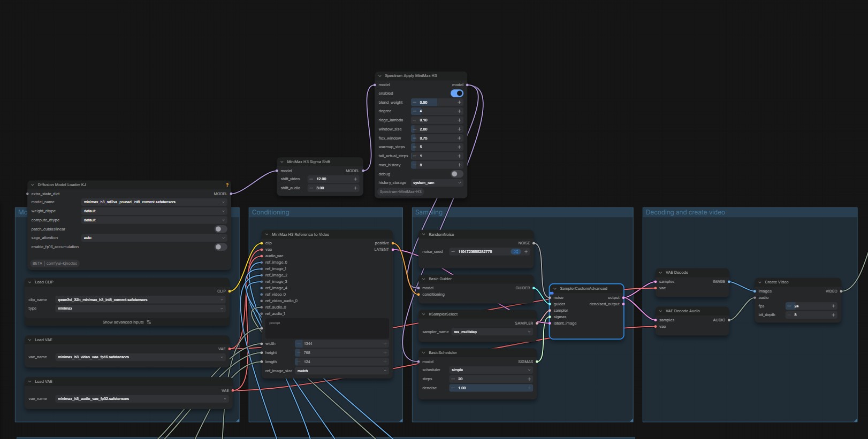Click the blend_weight value slider
868x439 pixels.
436,103
